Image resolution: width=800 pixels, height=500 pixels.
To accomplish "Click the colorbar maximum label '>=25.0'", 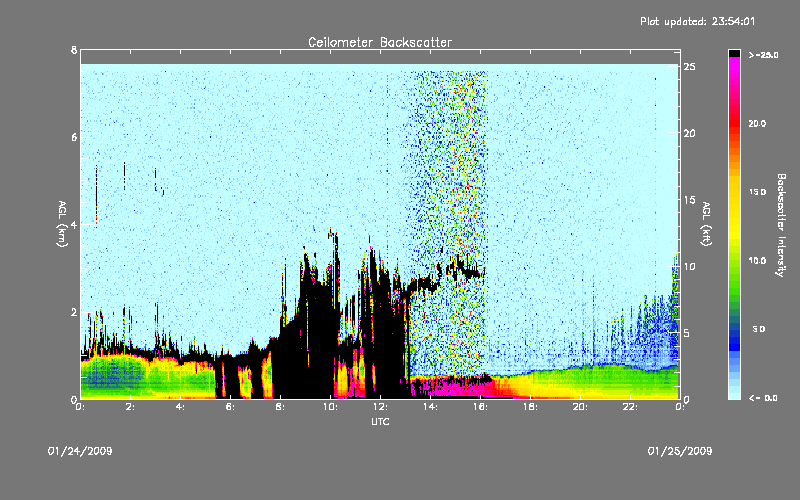I will click(x=763, y=55).
